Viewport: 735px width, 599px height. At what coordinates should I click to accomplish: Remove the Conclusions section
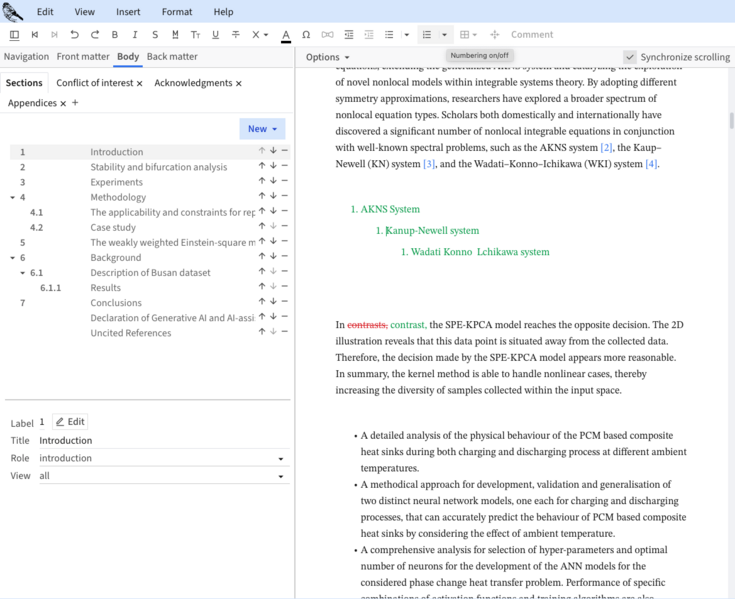pyautogui.click(x=285, y=301)
